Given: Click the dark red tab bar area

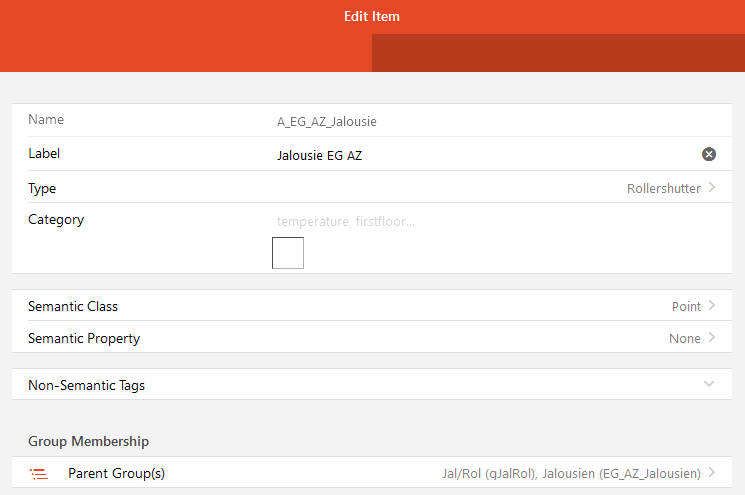Looking at the screenshot, I should pyautogui.click(x=558, y=53).
